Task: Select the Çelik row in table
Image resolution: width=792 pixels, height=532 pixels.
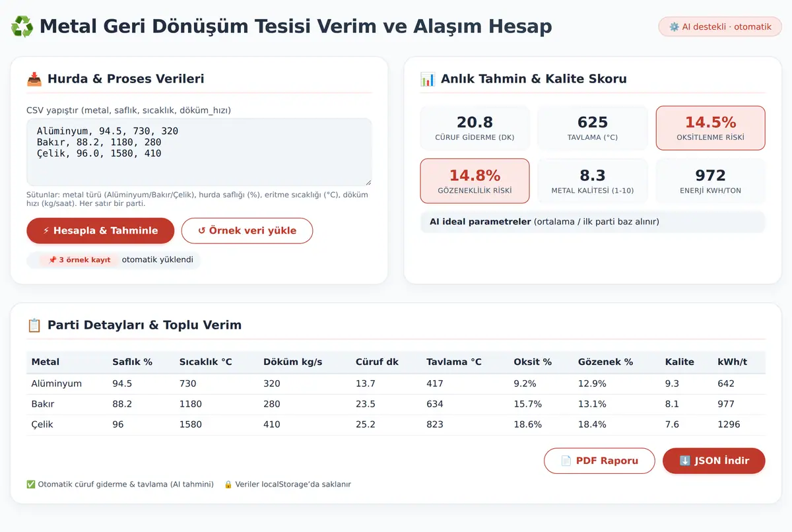Action: coord(396,424)
